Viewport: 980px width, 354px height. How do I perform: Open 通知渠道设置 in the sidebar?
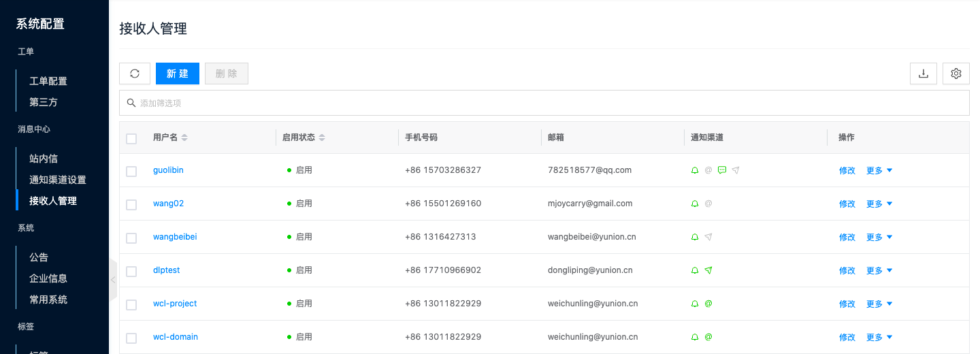58,180
